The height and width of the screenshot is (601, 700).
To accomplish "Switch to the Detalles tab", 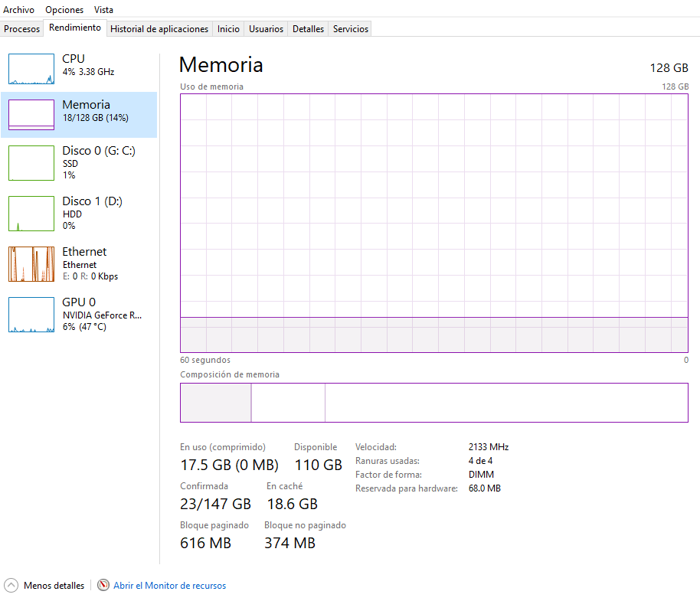I will tap(309, 29).
